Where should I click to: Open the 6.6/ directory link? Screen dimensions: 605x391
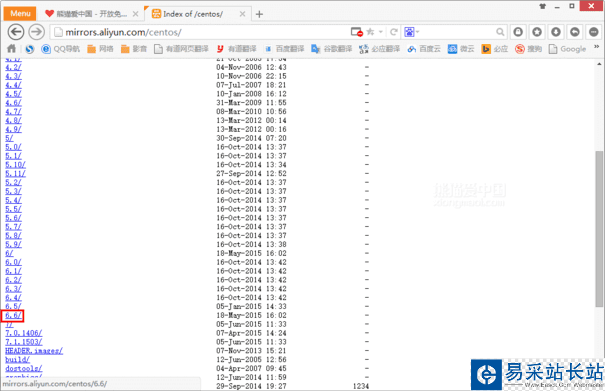point(13,316)
